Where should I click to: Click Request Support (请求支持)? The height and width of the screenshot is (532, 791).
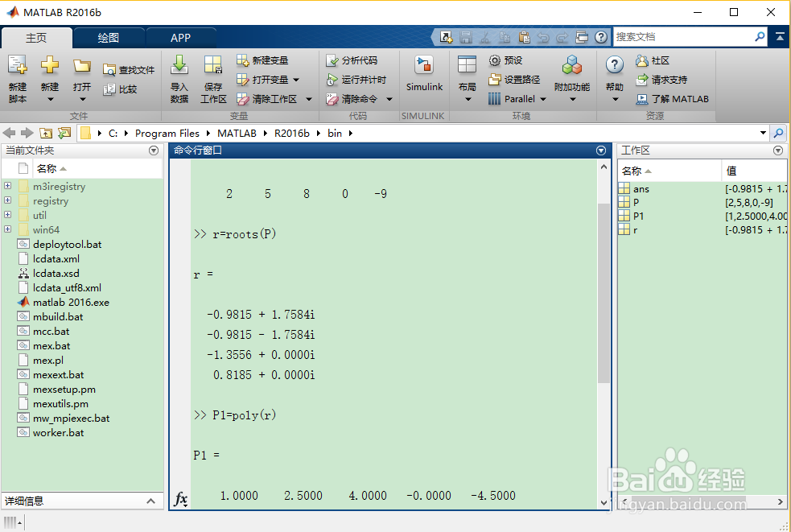point(661,80)
